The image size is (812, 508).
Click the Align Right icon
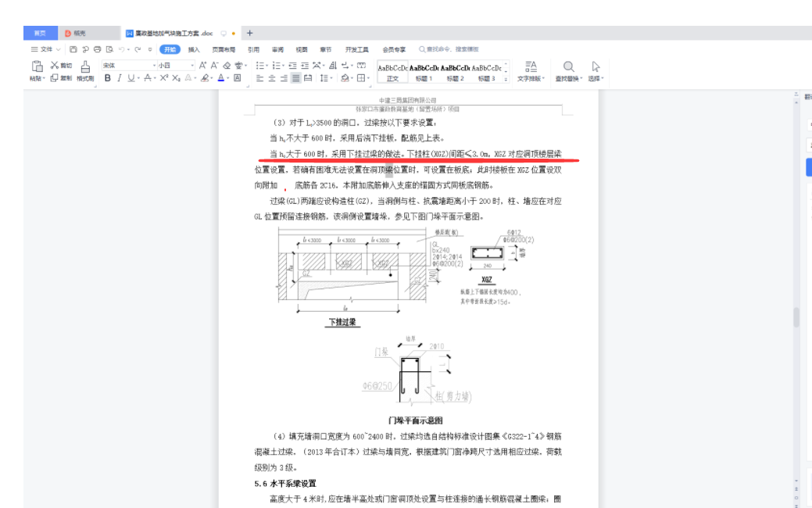click(x=284, y=78)
